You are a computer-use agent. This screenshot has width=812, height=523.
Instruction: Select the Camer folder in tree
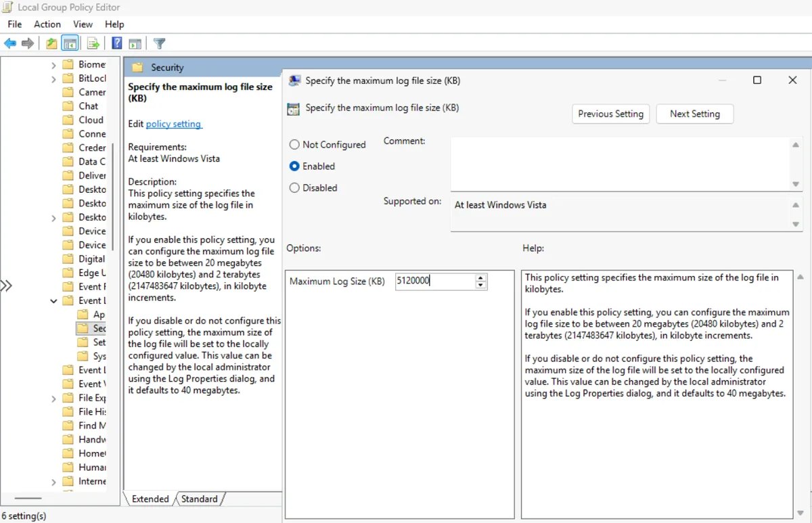84,92
